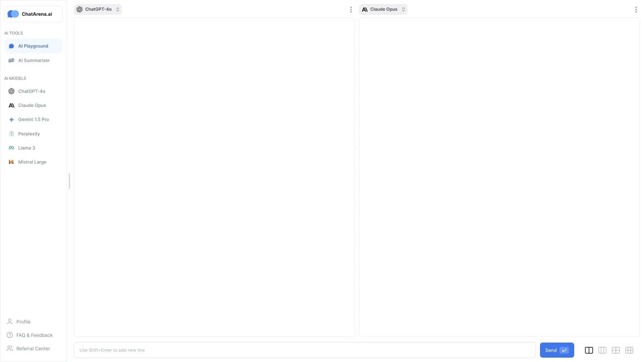Open Profile settings page
Screen dimensions: 644x362
coord(23,321)
